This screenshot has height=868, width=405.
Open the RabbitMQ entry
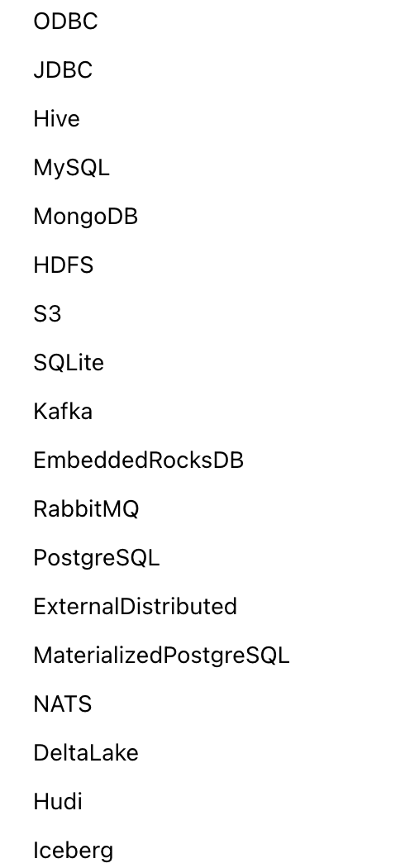coord(86,508)
